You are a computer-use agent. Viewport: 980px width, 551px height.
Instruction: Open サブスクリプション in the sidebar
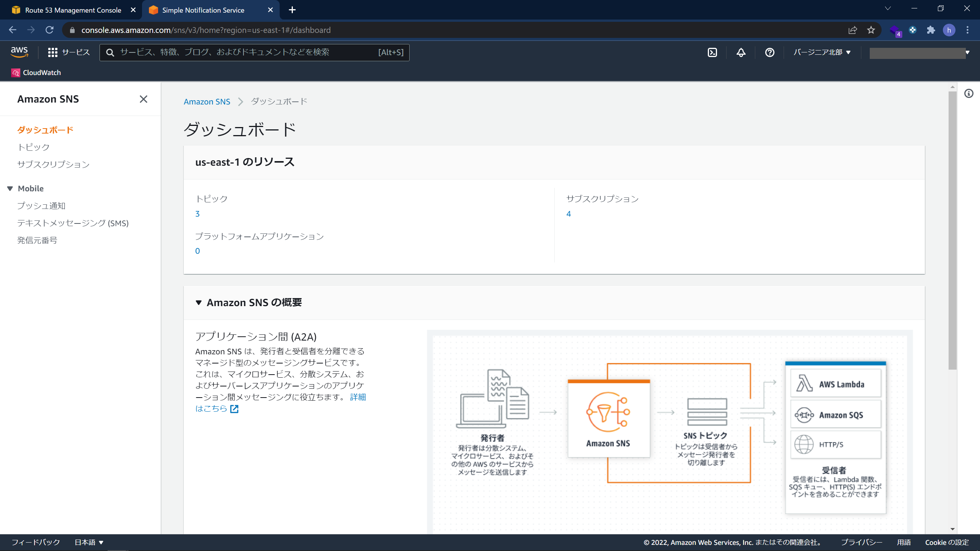pos(53,165)
